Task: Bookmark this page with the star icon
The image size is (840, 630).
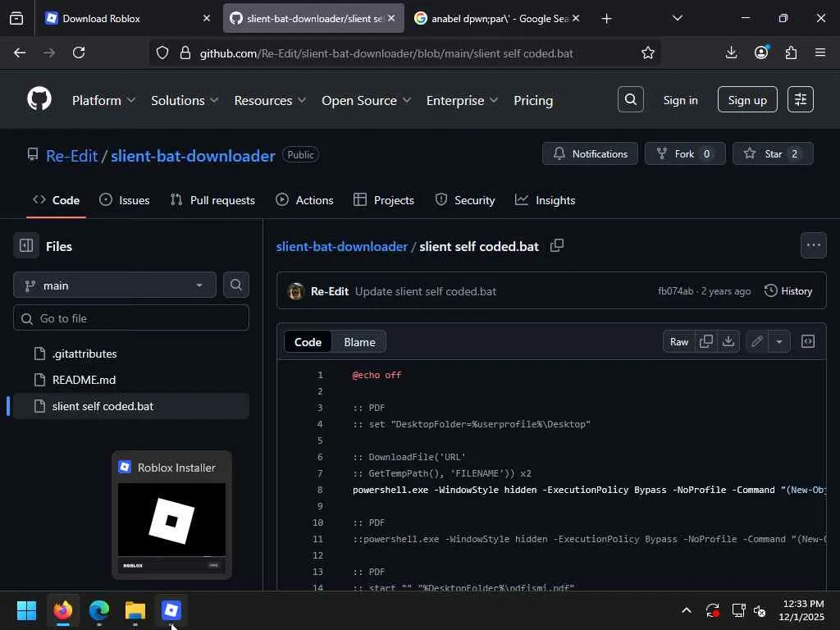Action: pyautogui.click(x=648, y=52)
